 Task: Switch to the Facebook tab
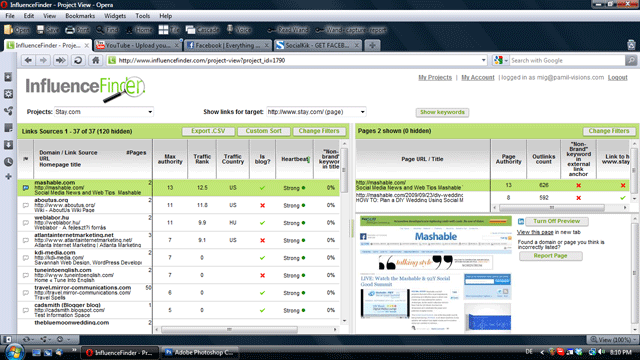click(227, 45)
